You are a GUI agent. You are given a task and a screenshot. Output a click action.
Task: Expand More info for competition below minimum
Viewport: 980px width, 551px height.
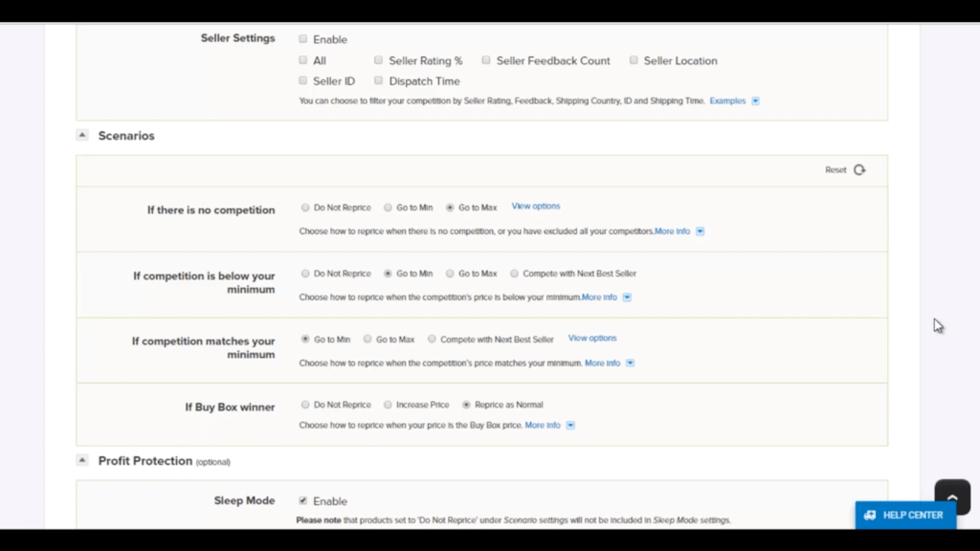tap(627, 298)
